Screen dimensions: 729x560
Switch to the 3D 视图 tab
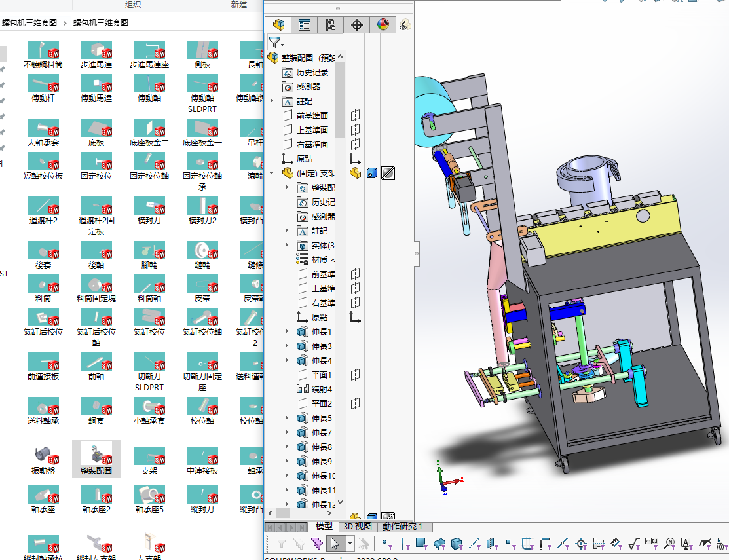358,526
